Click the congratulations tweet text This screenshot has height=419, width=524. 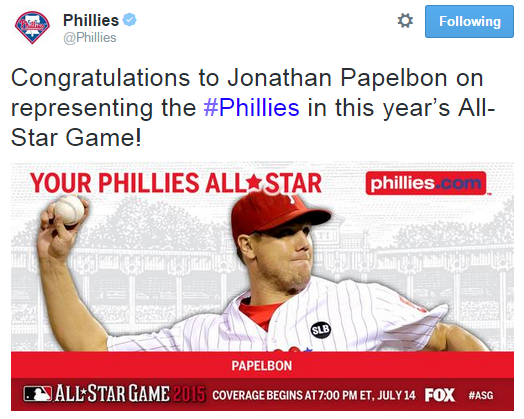pyautogui.click(x=253, y=108)
